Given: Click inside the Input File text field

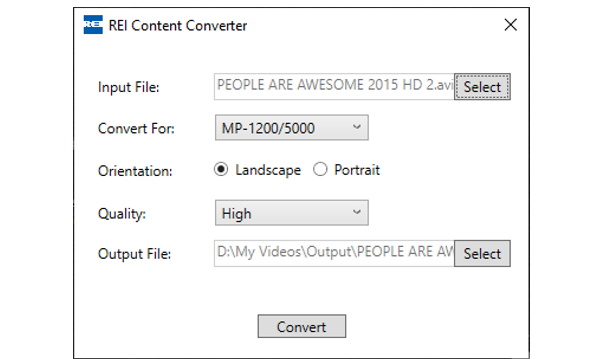Looking at the screenshot, I should (334, 87).
